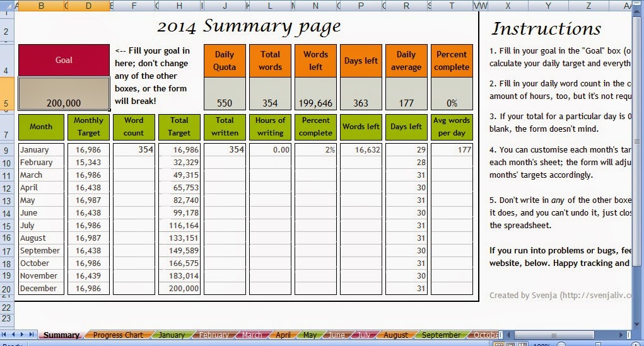Select the Daily Quota value 550

(225, 93)
